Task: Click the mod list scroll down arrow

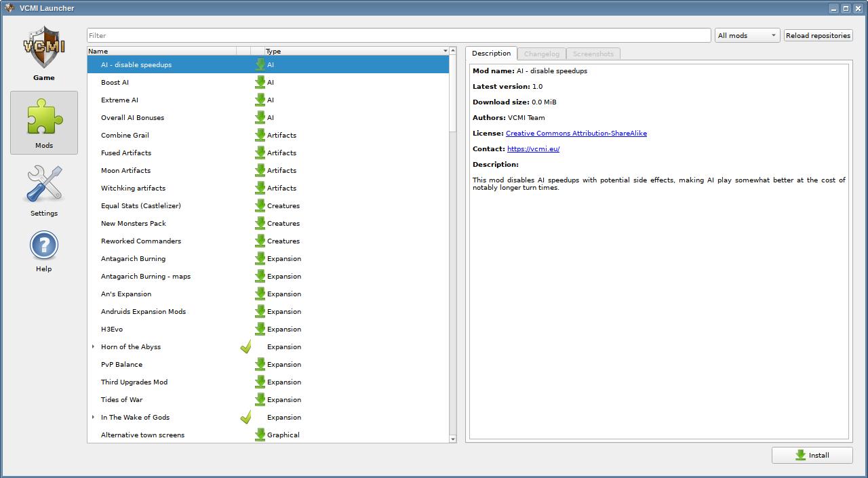Action: (453, 439)
